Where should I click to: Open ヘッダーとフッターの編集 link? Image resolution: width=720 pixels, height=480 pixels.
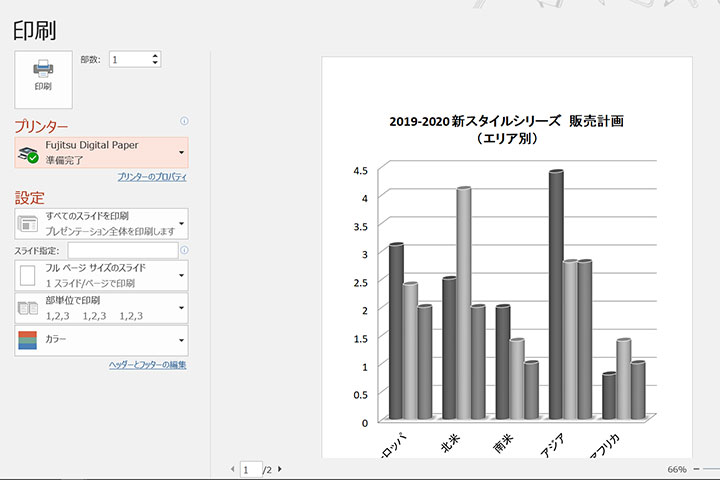[x=147, y=365]
